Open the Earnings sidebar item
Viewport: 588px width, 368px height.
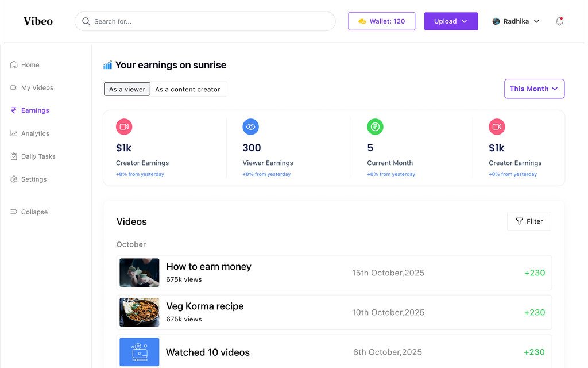click(30, 110)
